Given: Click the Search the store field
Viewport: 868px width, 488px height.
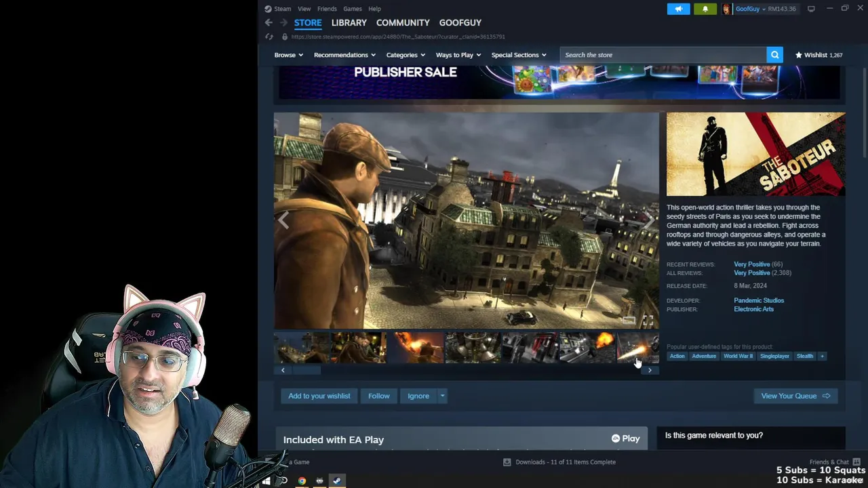Looking at the screenshot, I should pos(663,55).
